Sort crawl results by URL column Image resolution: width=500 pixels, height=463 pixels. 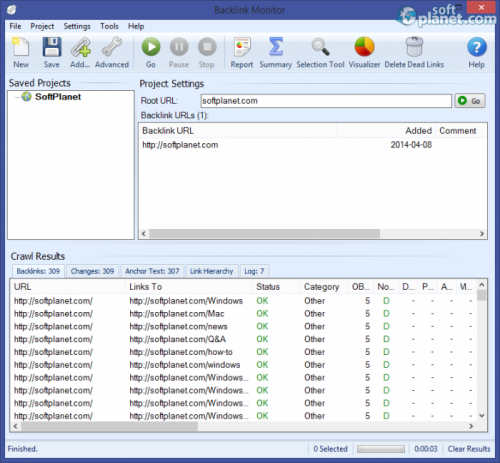68,287
